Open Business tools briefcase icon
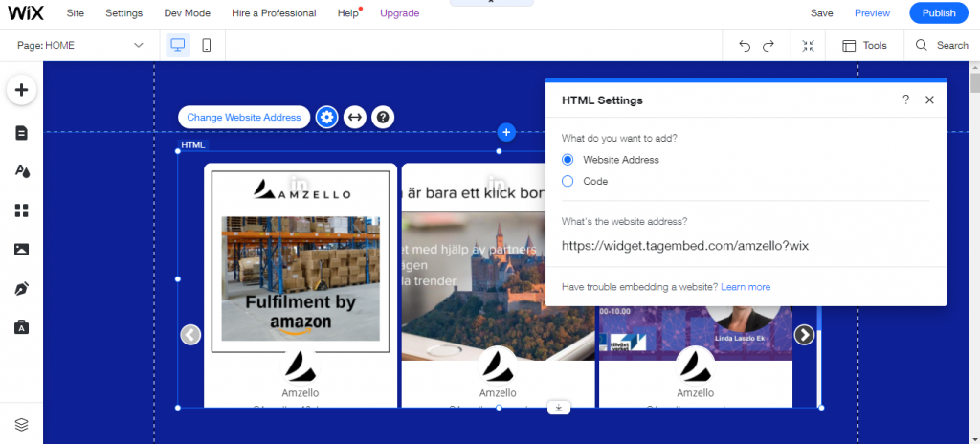 tap(22, 327)
